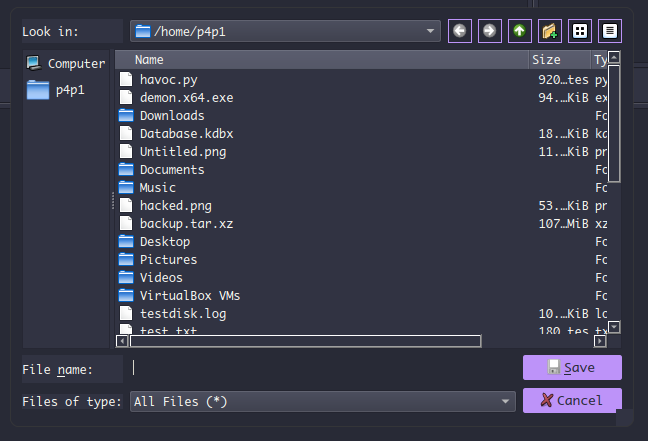Viewport: 648px width, 441px height.
Task: Click the Forward navigation arrow icon
Action: (x=489, y=31)
